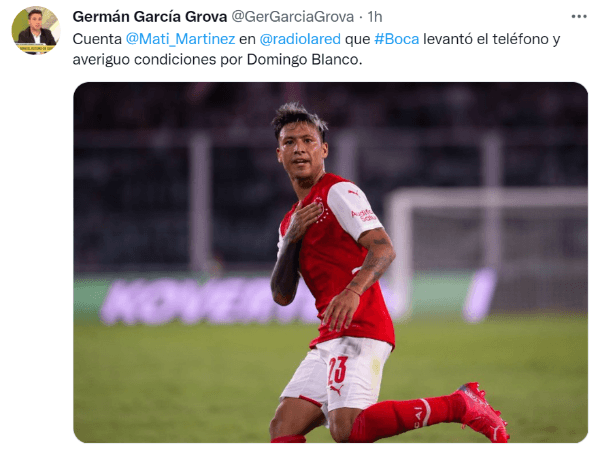Open the @radiolared mention link
Viewport: 600px width, 453px height.
click(300, 39)
